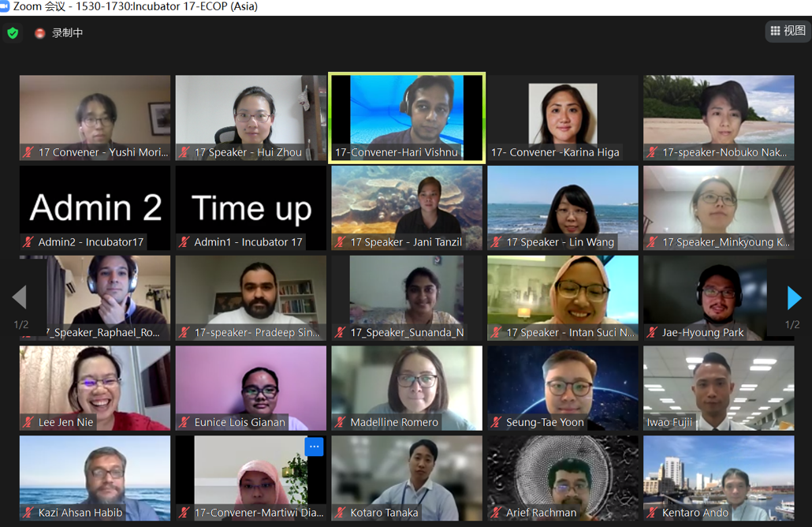Click the red recording indicator dot

click(x=39, y=33)
